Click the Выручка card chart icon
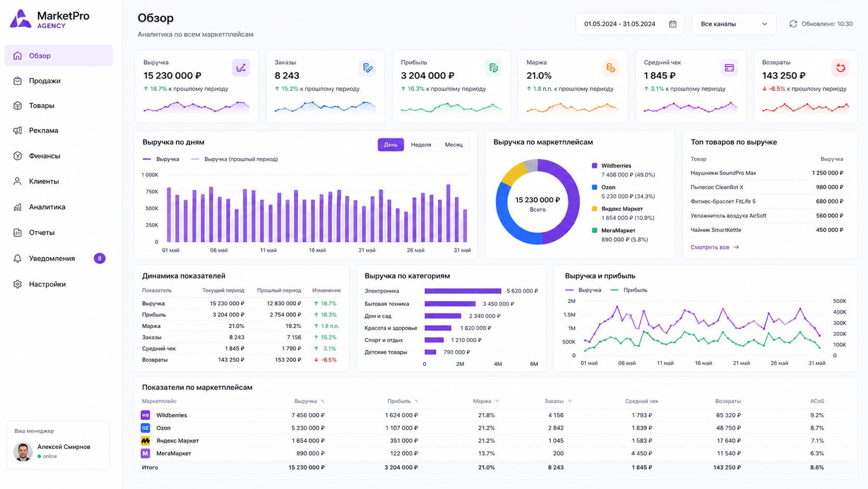Screen dimensions: 868x489 [x=241, y=68]
